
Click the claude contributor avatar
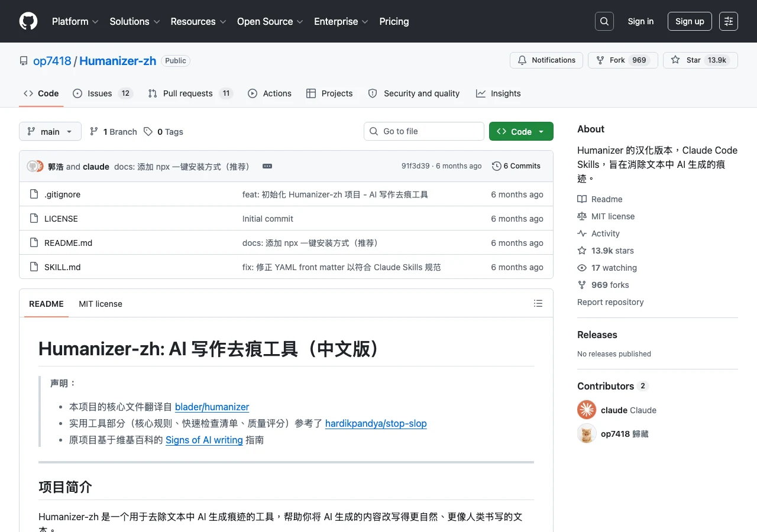(x=587, y=410)
